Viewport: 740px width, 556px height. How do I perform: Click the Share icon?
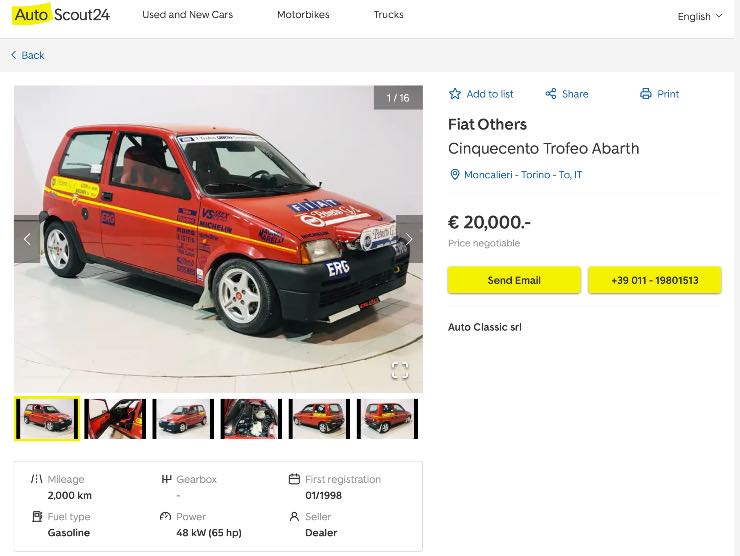click(550, 94)
